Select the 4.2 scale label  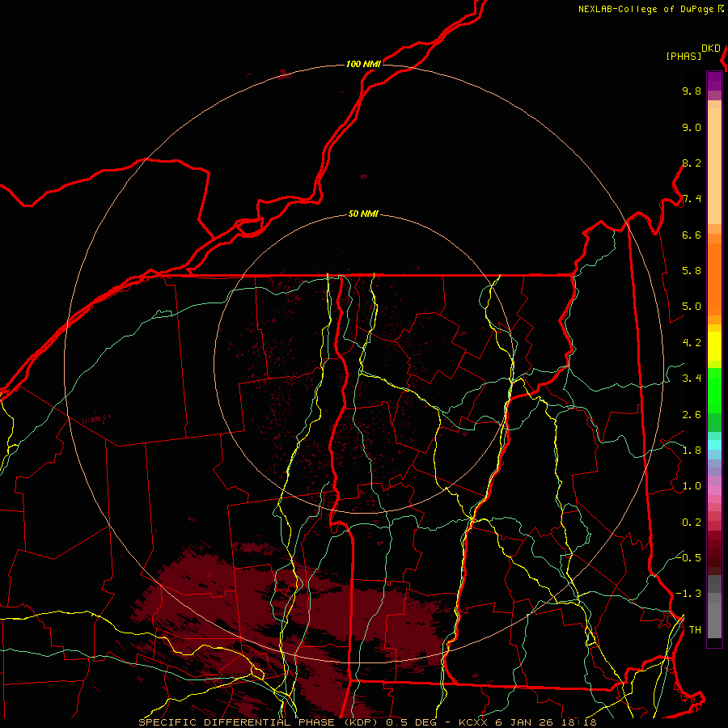point(692,343)
